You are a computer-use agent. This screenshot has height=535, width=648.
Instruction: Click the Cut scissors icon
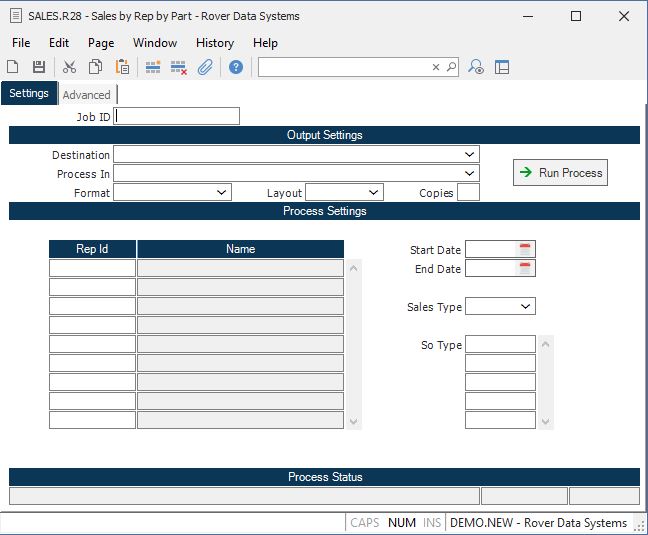click(69, 67)
